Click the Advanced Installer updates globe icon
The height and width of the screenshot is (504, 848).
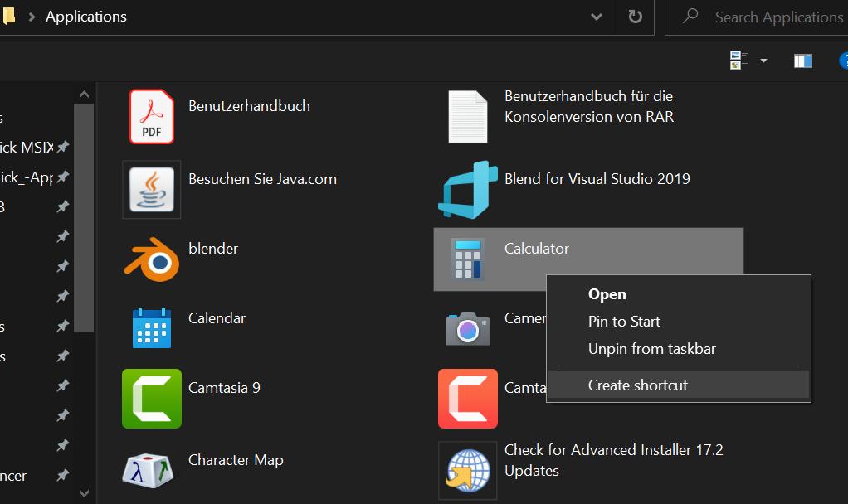(468, 471)
